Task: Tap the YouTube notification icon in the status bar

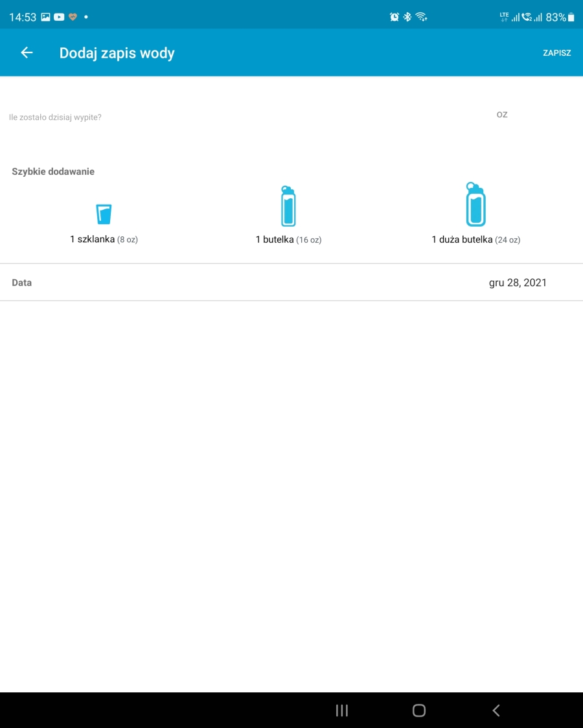Action: pyautogui.click(x=59, y=17)
